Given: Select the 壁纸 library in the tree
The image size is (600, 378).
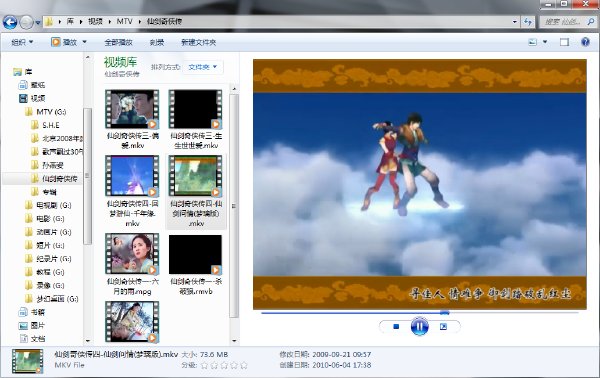Looking at the screenshot, I should 32,85.
